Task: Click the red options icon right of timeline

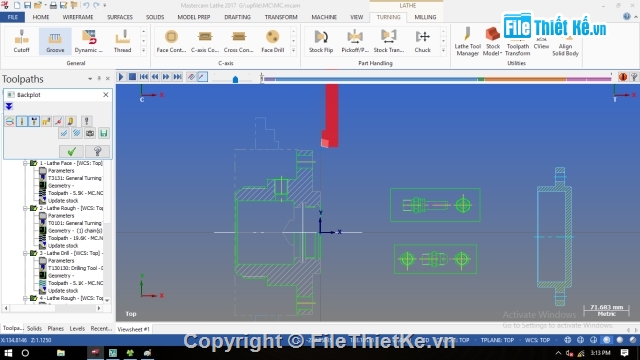Action: (x=623, y=77)
